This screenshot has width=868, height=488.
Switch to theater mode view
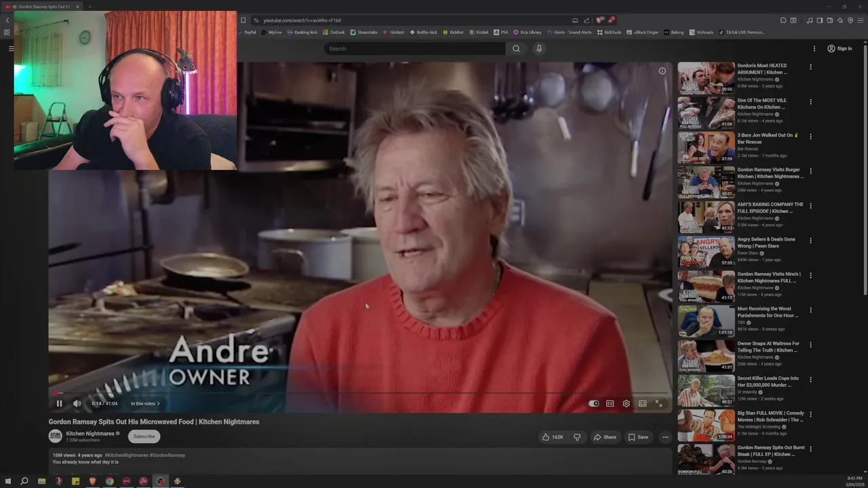642,403
